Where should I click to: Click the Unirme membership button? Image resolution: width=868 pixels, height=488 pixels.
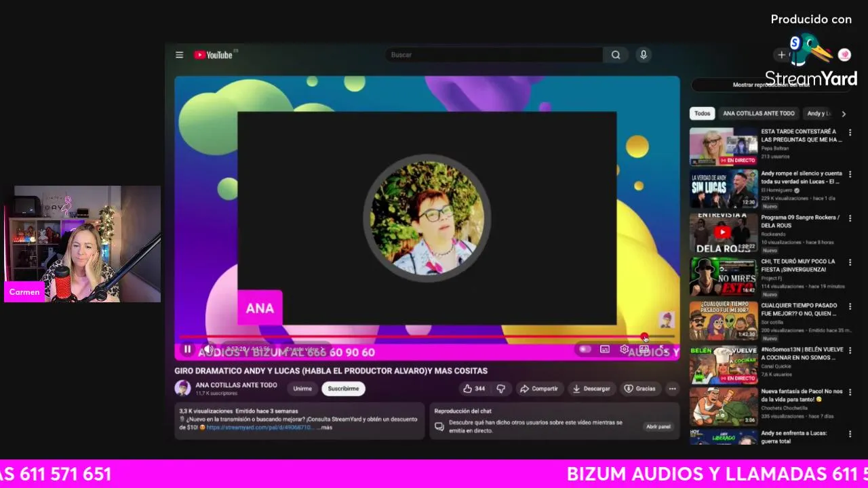(302, 388)
